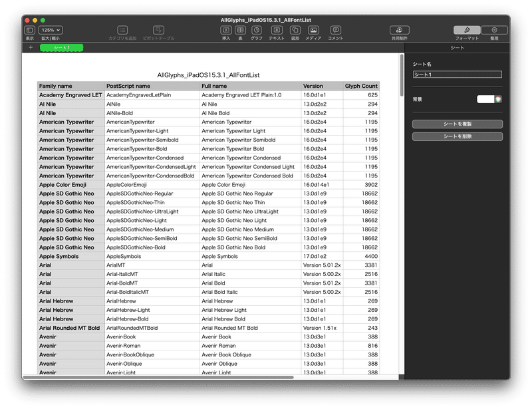Open the background color wheel picker
Viewport: 532px width, 409px height.
[x=498, y=99]
